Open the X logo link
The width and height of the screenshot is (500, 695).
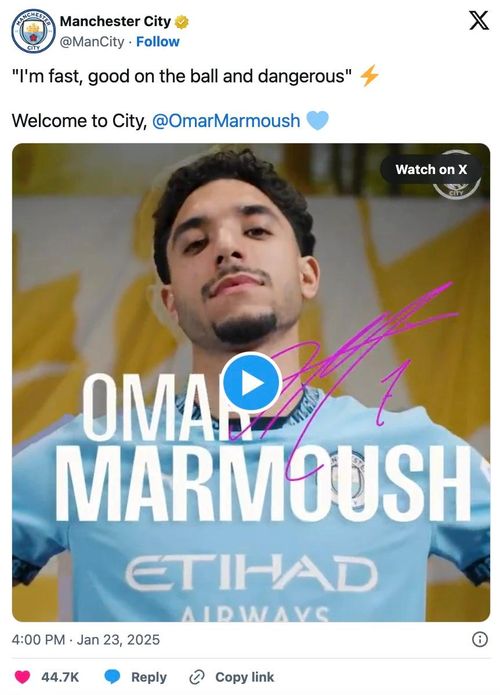pyautogui.click(x=479, y=20)
